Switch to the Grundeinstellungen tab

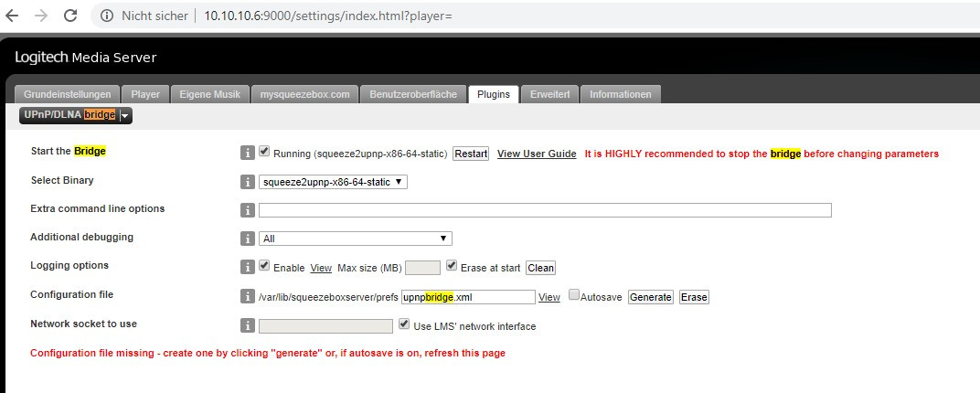pyautogui.click(x=67, y=94)
